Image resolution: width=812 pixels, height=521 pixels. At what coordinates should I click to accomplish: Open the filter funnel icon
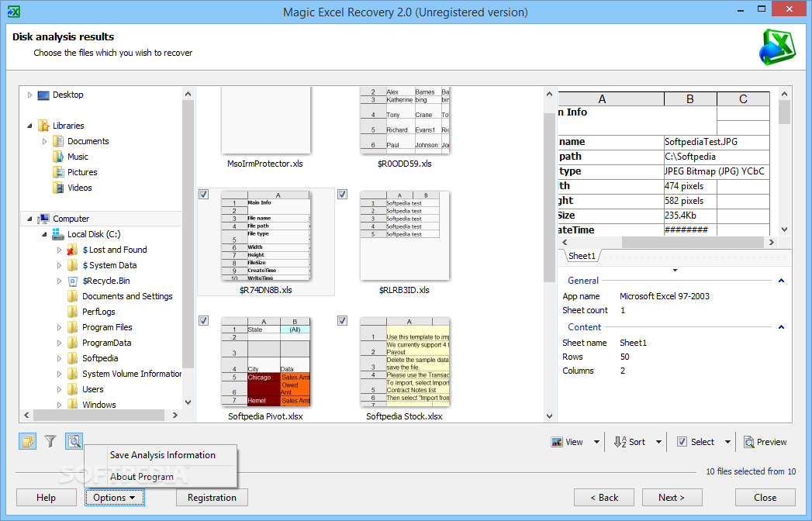[50, 441]
